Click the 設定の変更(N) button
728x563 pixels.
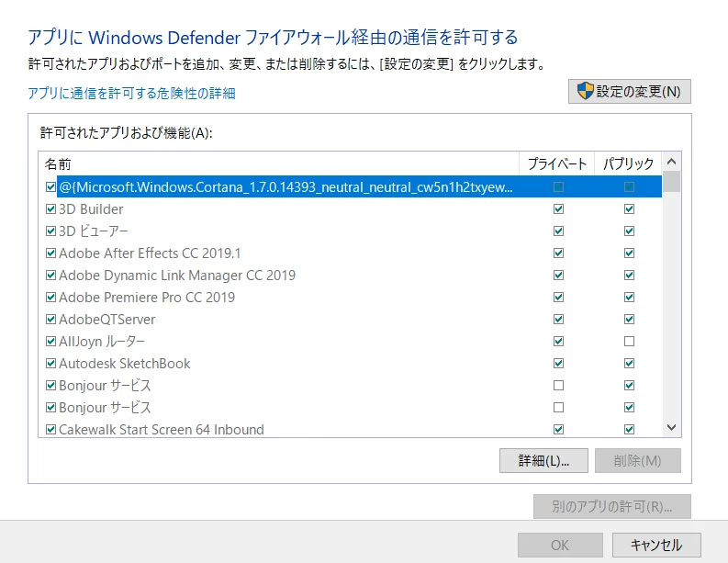tap(629, 92)
